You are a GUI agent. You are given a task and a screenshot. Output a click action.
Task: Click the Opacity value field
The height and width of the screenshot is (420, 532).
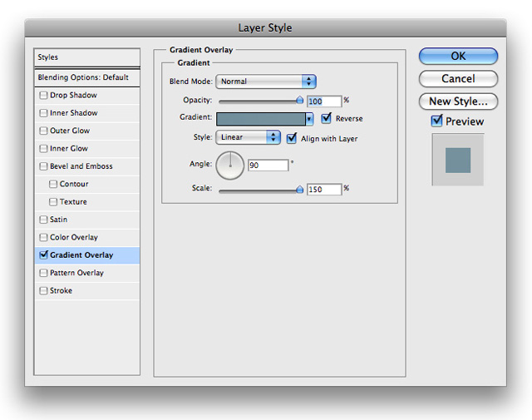tap(324, 101)
